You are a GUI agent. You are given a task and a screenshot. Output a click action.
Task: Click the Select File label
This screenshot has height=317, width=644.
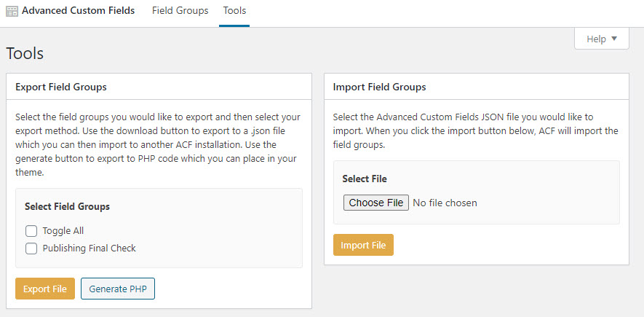coord(365,179)
